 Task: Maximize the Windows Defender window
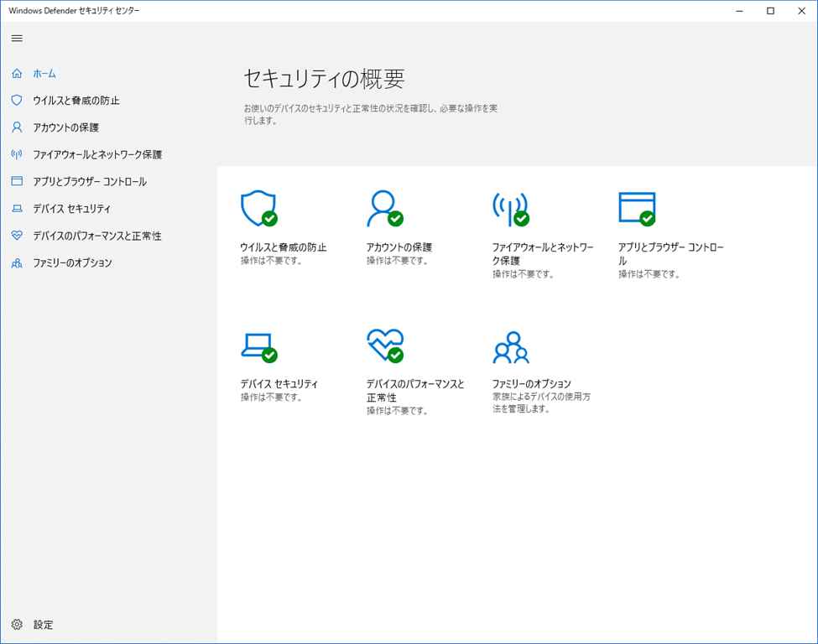(x=770, y=11)
